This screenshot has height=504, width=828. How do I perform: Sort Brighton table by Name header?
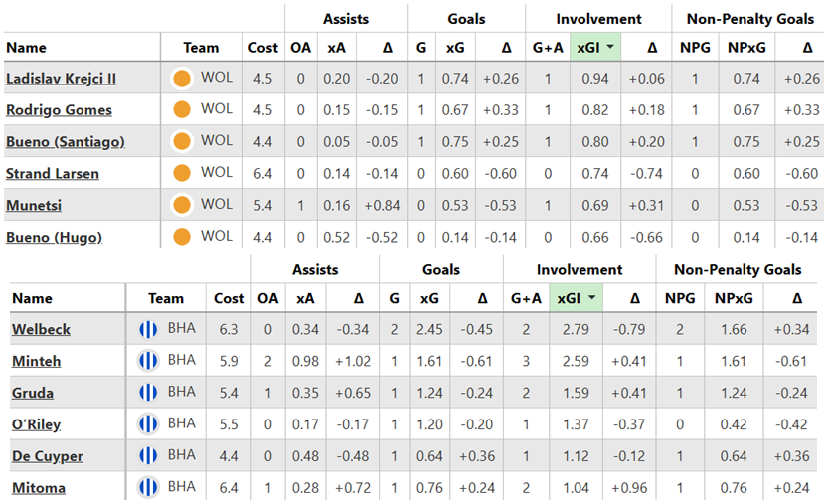[32, 298]
